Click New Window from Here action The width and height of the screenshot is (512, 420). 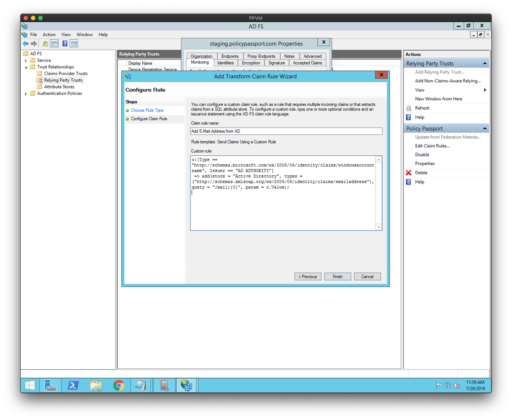pos(438,99)
